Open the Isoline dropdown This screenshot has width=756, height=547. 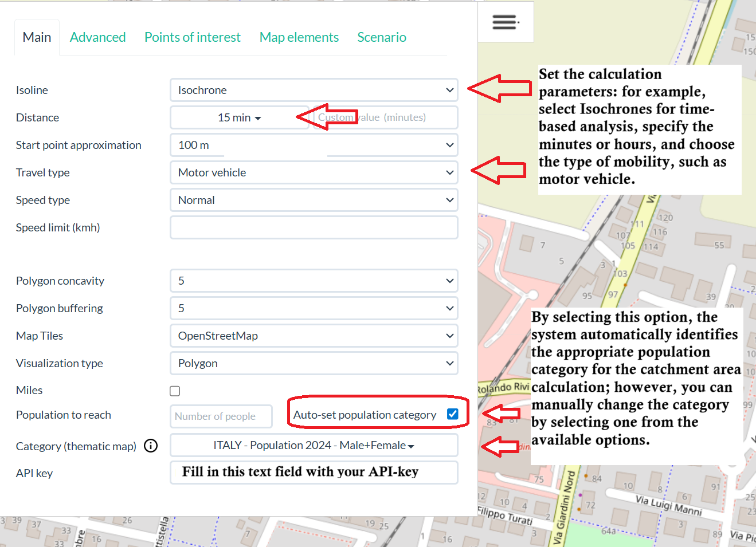(x=314, y=90)
